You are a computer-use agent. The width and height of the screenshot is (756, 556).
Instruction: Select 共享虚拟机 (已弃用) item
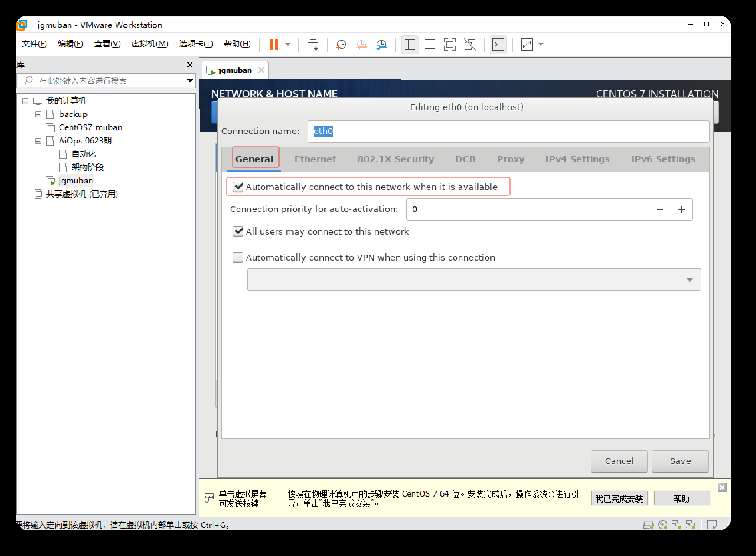[x=82, y=194]
